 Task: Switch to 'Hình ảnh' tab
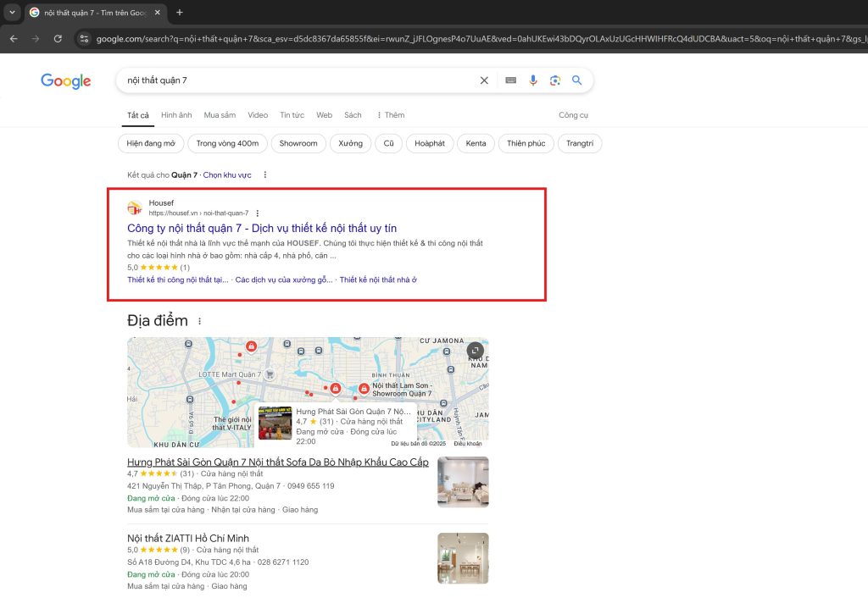click(176, 115)
